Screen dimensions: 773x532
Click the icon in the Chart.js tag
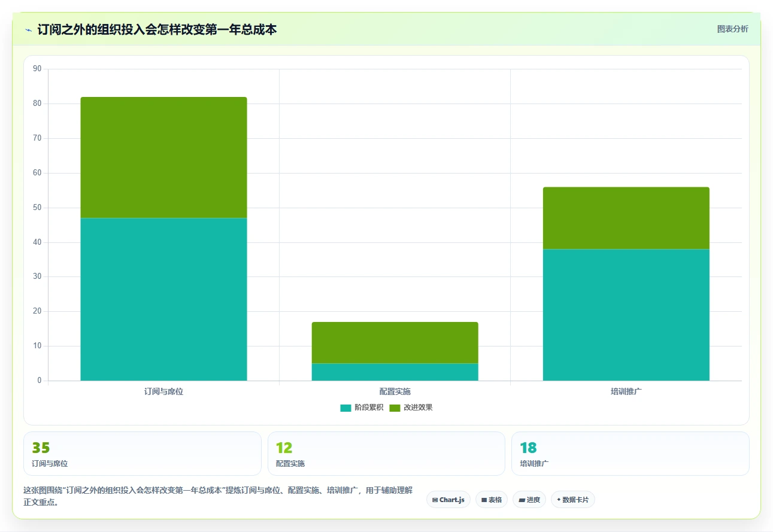435,500
